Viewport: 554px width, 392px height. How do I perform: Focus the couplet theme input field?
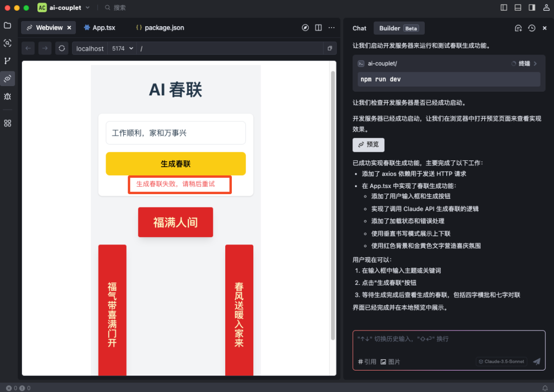(175, 133)
